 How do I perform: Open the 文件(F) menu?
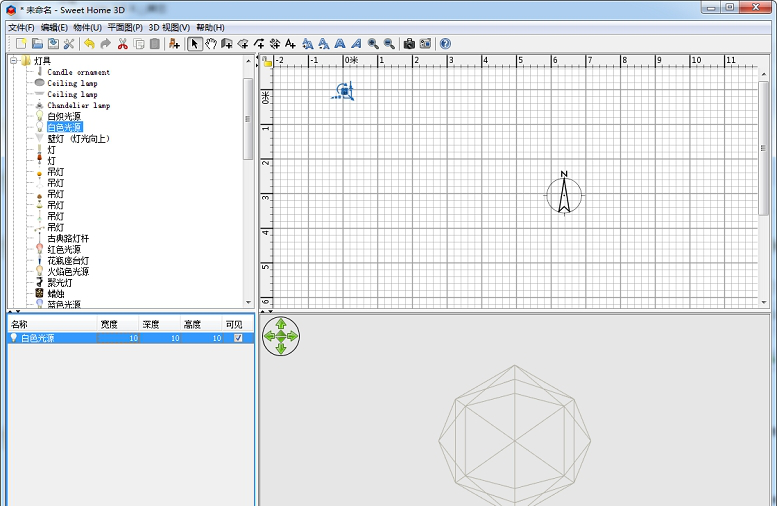(x=21, y=27)
